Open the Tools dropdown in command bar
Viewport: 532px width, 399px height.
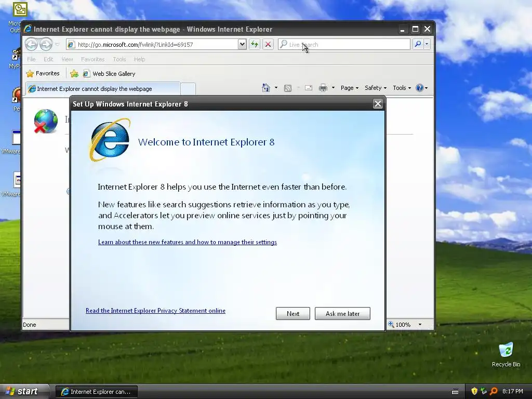pos(402,88)
